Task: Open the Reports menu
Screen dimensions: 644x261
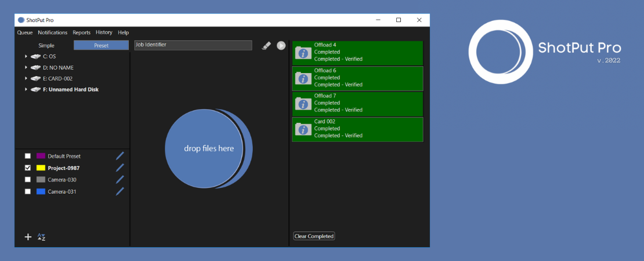Action: pyautogui.click(x=81, y=32)
